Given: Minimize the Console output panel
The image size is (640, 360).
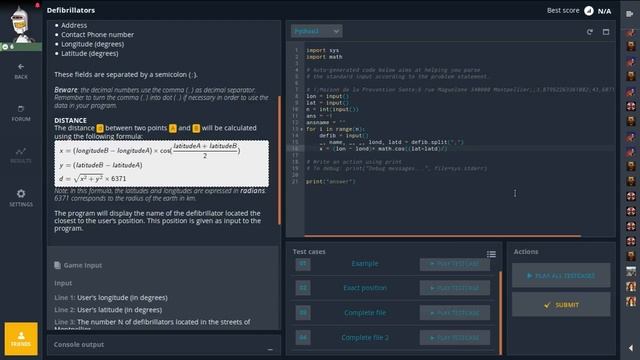Looking at the screenshot, I should tap(270, 349).
